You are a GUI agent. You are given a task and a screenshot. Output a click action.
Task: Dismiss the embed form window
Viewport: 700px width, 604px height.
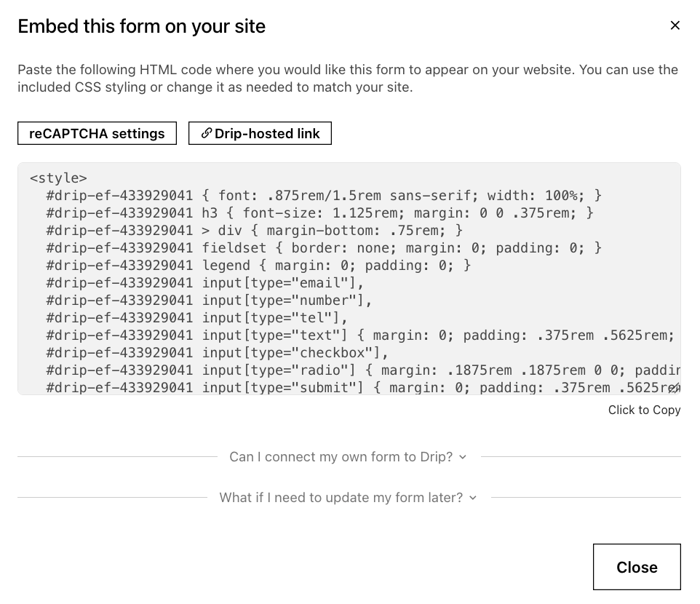point(637,567)
